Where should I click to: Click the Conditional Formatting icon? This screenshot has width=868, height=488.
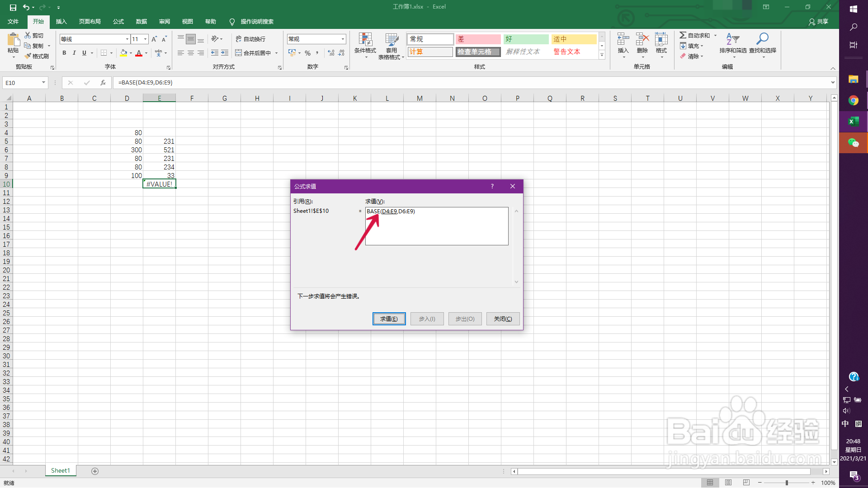click(365, 41)
